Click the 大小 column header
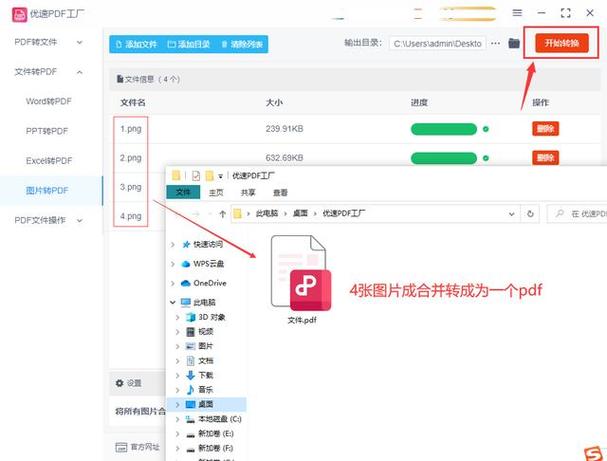This screenshot has width=607, height=461. click(x=274, y=103)
